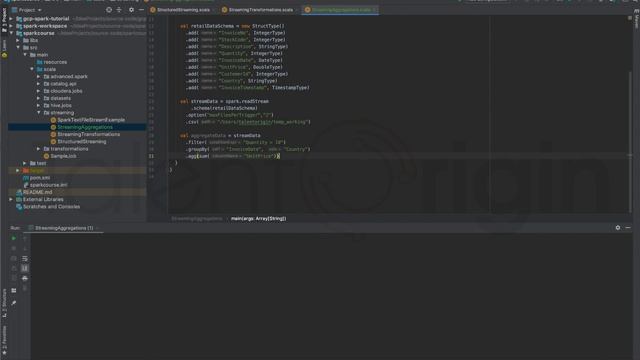Collapse the scala folder
This screenshot has width=640, height=360.
click(32, 69)
